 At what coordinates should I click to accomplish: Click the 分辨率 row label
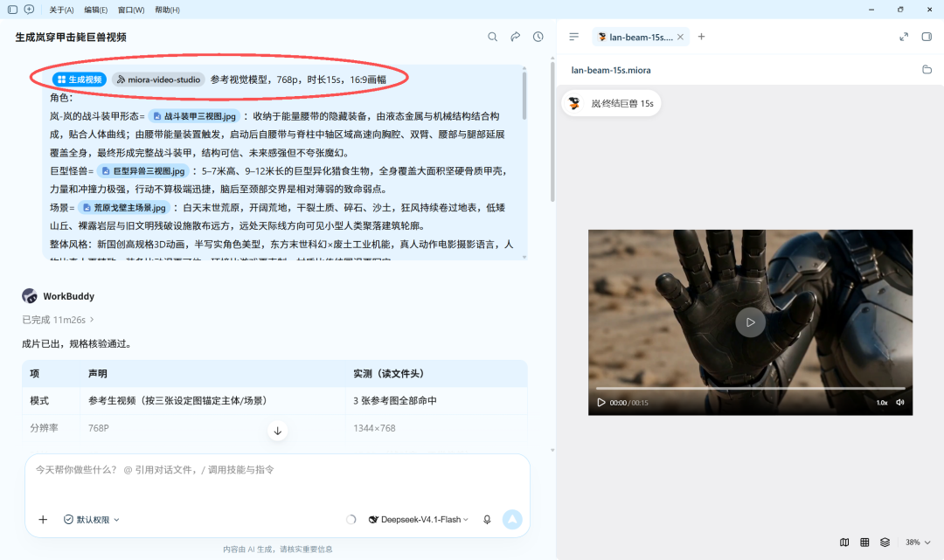click(x=44, y=428)
